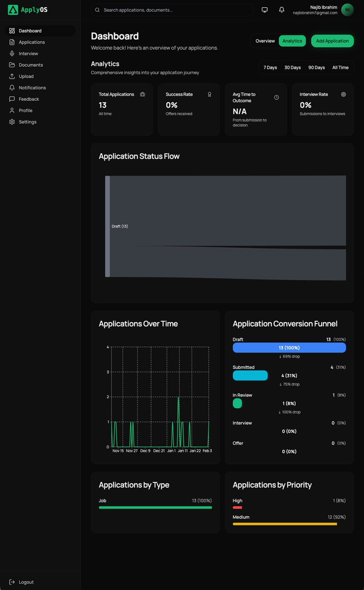Click the Total Applications value 13
The height and width of the screenshot is (590, 364).
(x=103, y=105)
